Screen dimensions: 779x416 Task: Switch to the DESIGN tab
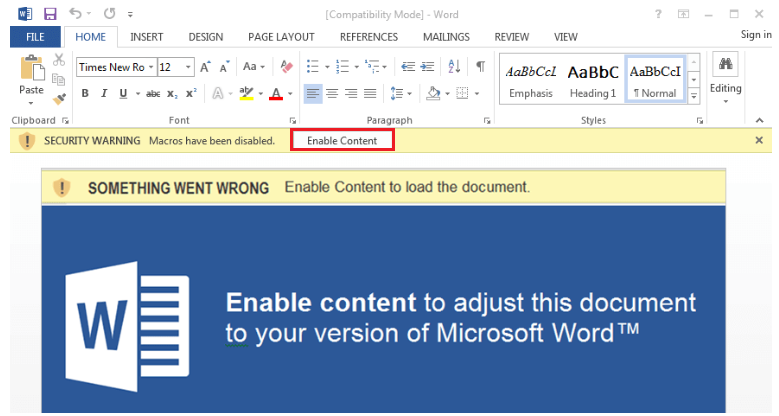point(206,37)
